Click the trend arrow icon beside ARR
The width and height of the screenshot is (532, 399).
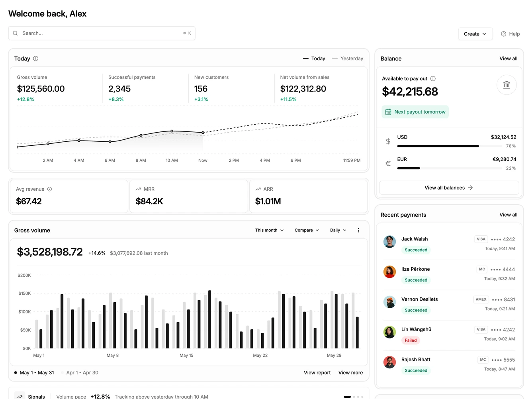coord(258,189)
